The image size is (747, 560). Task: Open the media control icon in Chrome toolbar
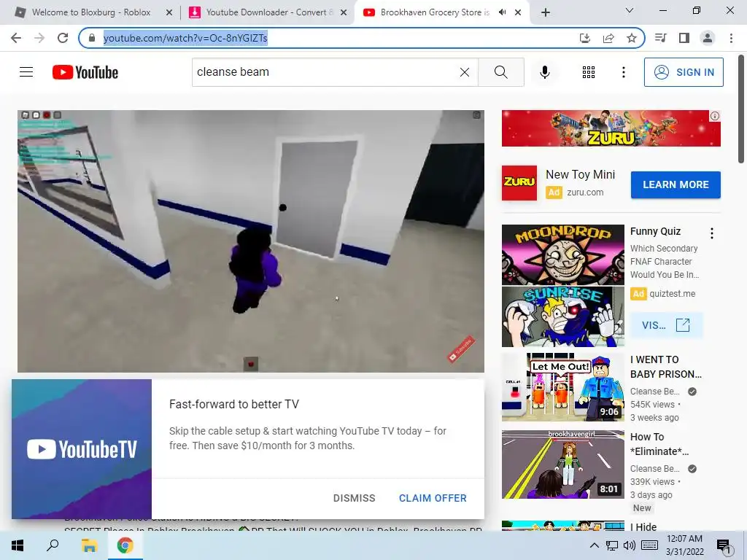(661, 38)
